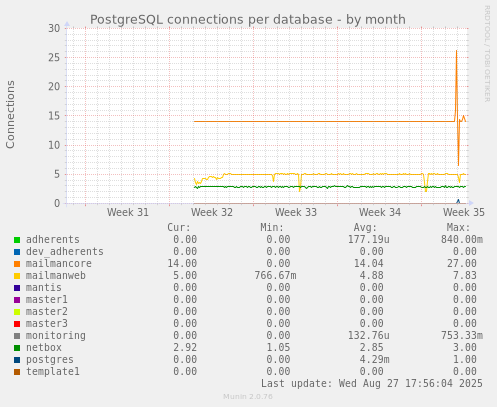Screen dimensions: 497x407
Task: Click mailmanweb current value 5.00
Action: (x=185, y=275)
